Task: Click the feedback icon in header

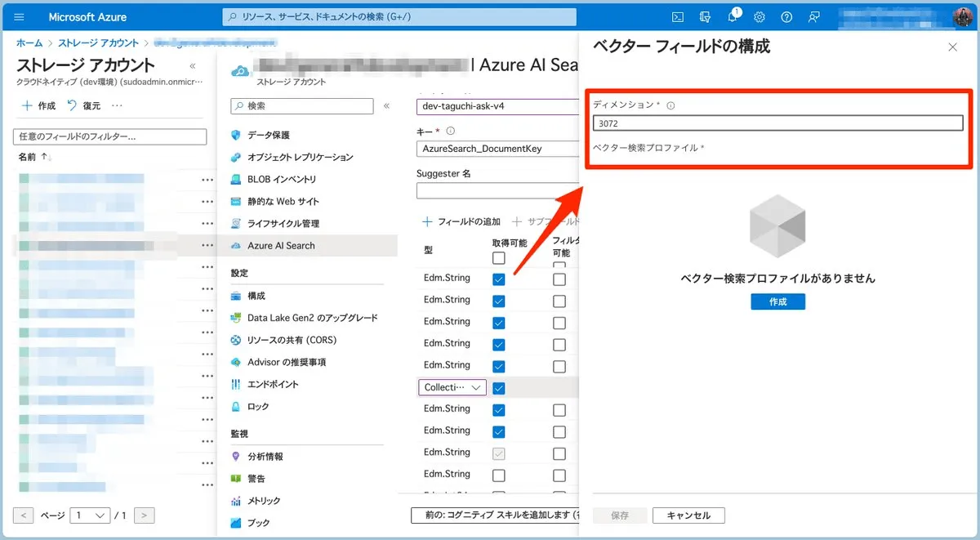Action: (x=813, y=17)
